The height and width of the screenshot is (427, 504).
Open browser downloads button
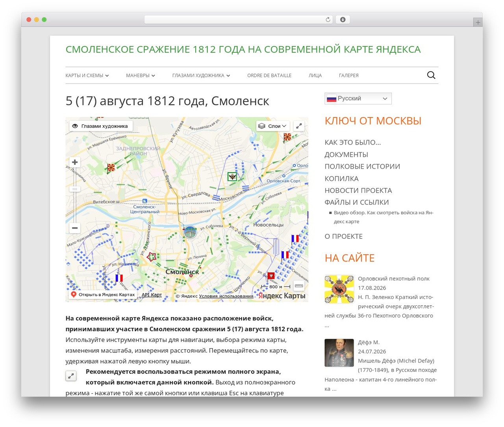click(x=343, y=20)
